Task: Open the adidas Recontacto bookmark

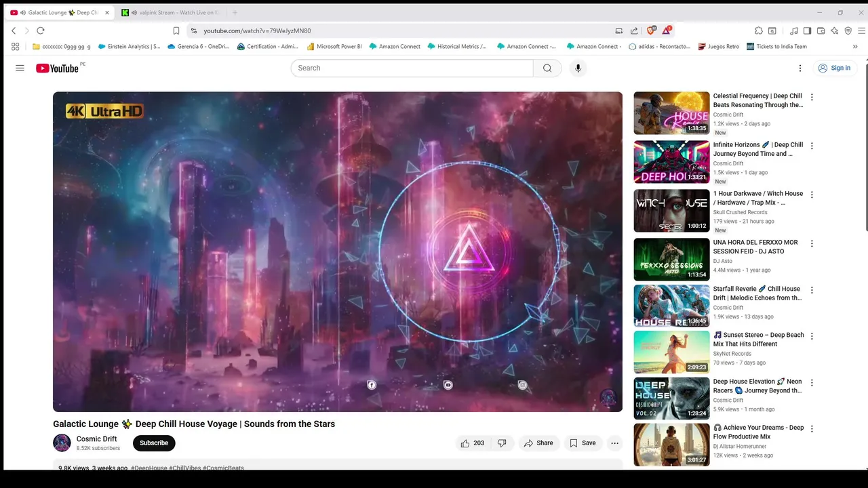Action: [659, 47]
